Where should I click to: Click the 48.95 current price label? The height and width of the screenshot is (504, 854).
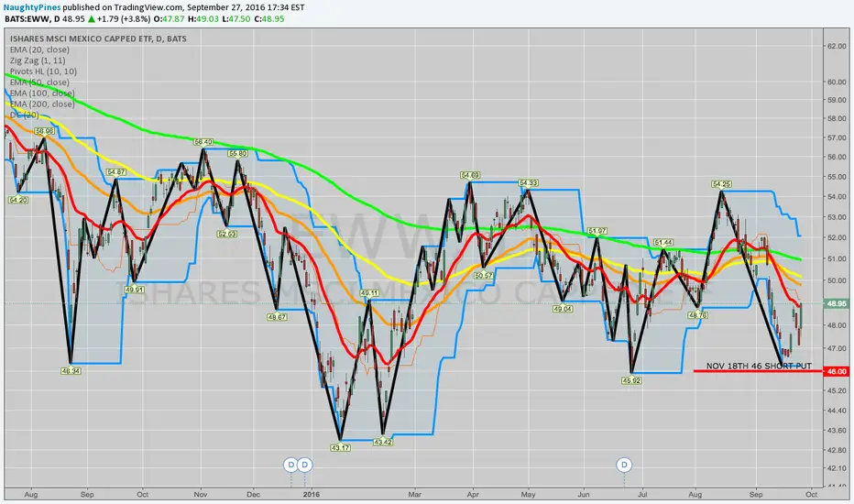(x=836, y=303)
